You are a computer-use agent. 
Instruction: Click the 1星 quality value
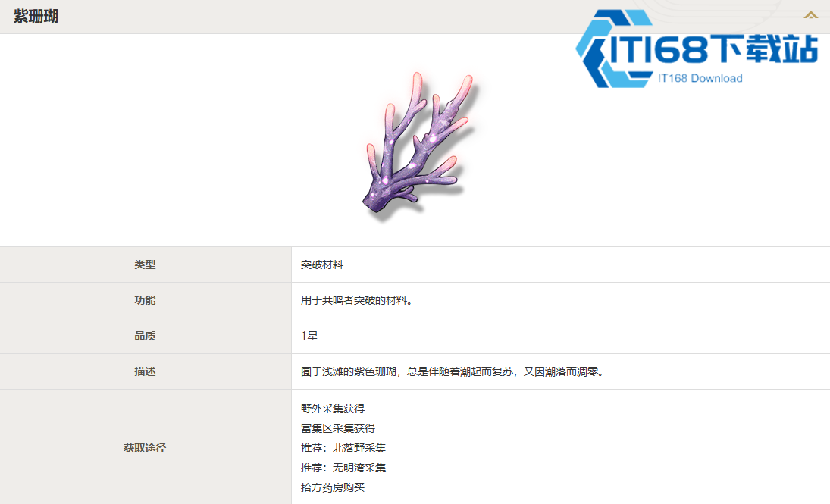(x=309, y=336)
